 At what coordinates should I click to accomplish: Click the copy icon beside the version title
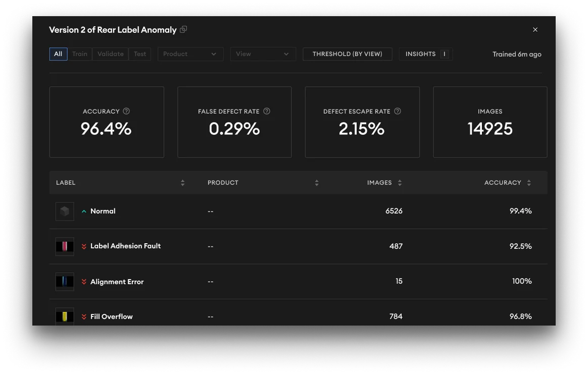point(183,29)
